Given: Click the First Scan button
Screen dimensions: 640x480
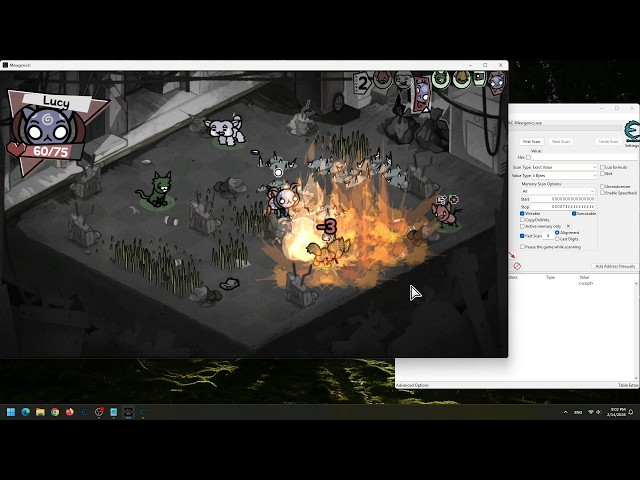Looking at the screenshot, I should [531, 141].
